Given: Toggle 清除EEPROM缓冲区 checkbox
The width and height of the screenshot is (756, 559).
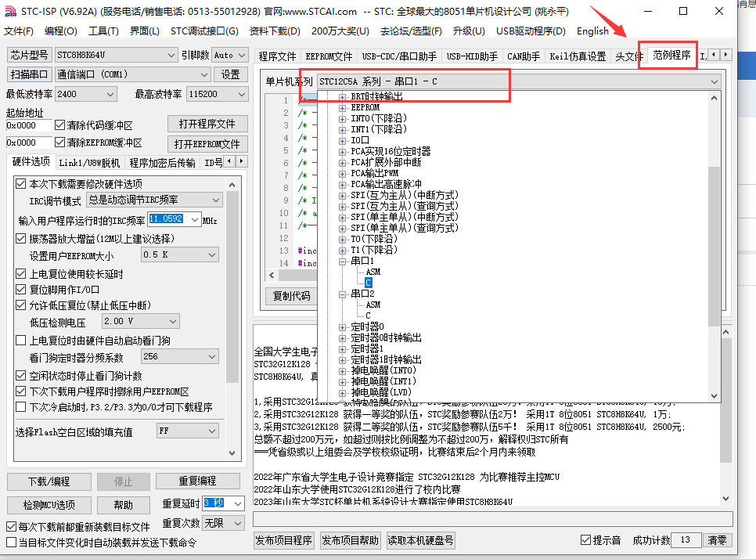Looking at the screenshot, I should [x=59, y=142].
